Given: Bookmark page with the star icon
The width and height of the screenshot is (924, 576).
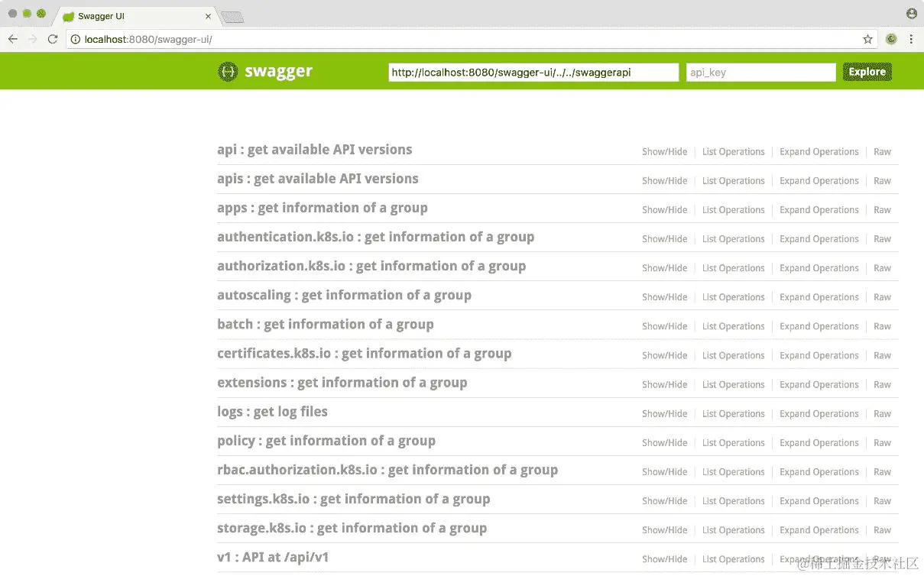Looking at the screenshot, I should 867,39.
